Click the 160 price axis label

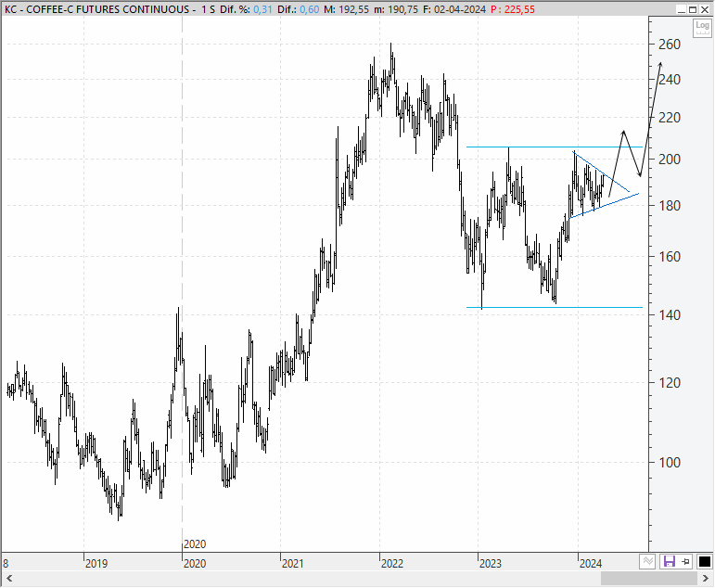pyautogui.click(x=670, y=257)
